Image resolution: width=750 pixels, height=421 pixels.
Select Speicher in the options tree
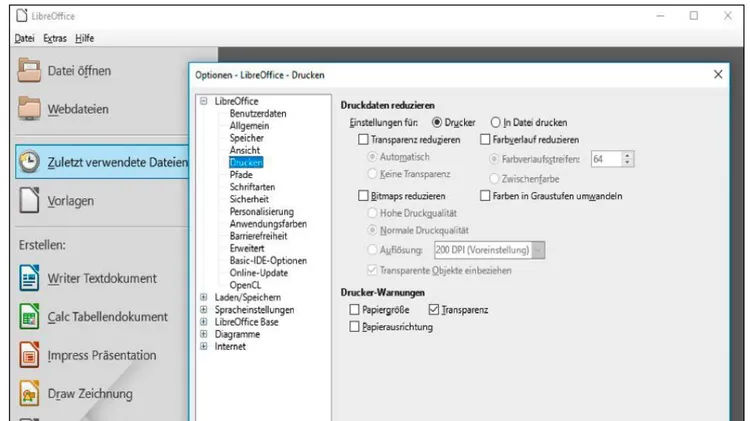(246, 138)
